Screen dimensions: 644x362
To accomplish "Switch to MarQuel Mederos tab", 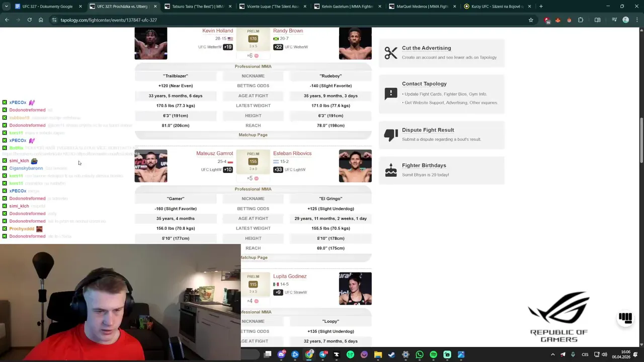I will (422, 7).
